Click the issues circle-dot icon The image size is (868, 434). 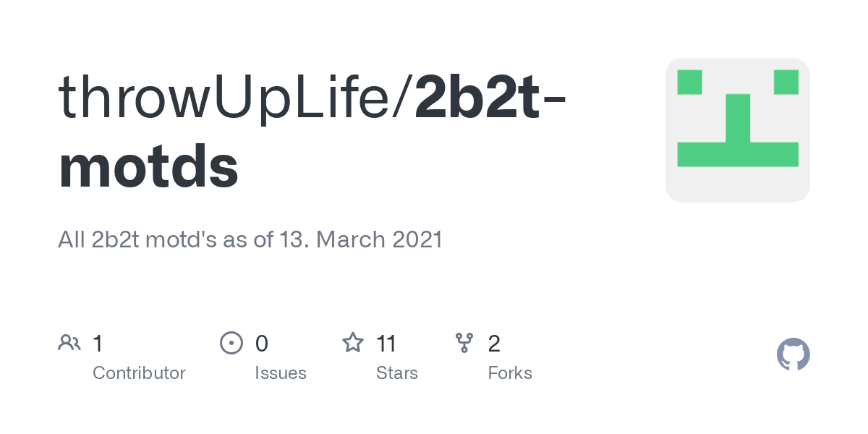[231, 342]
